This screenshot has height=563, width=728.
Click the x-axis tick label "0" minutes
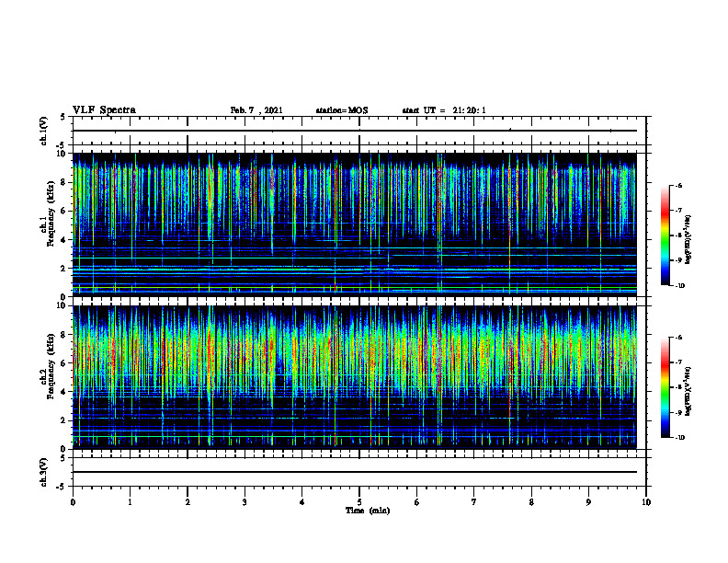point(73,502)
